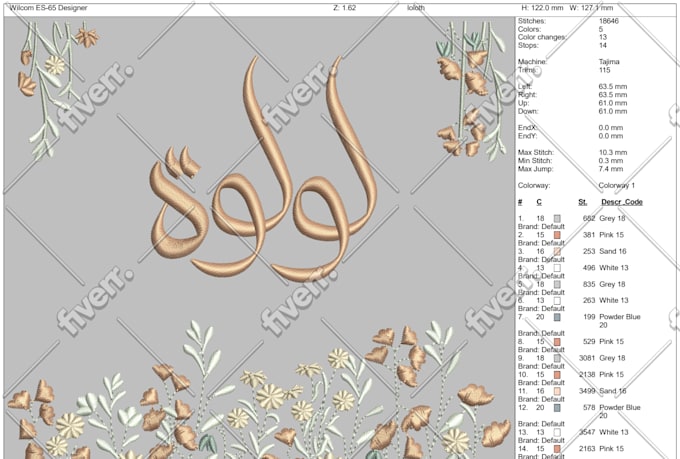Click the Sand 16 swatch in row 3
Image resolution: width=680 pixels, height=459 pixels.
[x=557, y=251]
